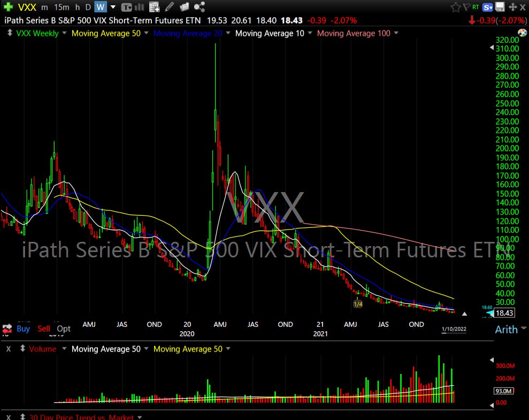Open the chart templates folder icon
This screenshot has height=420, width=529.
184,7
